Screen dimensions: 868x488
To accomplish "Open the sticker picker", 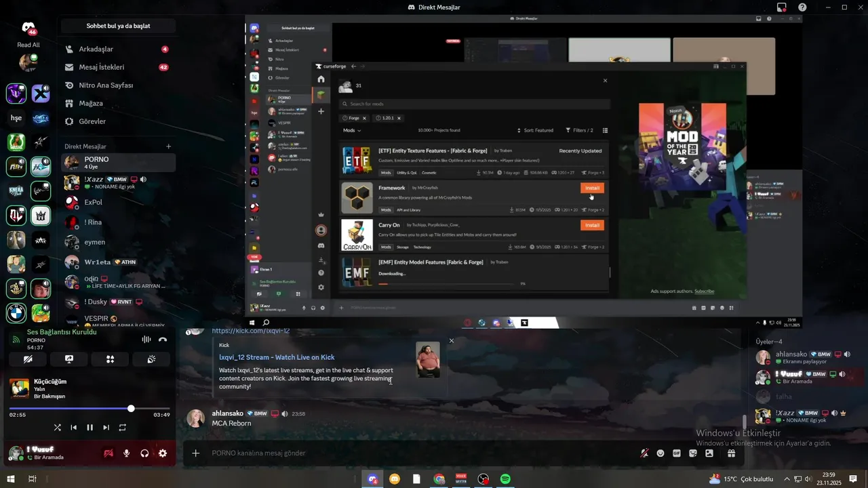I will [693, 453].
